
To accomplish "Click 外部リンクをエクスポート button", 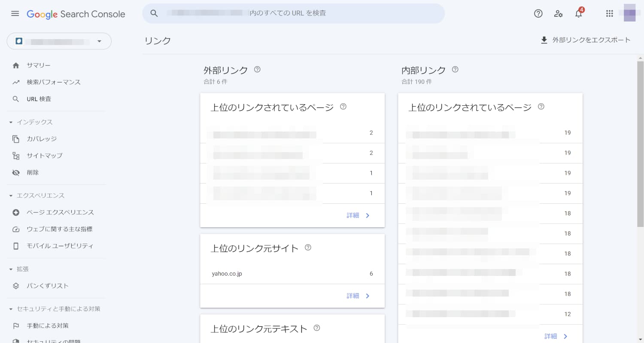I will tap(586, 40).
